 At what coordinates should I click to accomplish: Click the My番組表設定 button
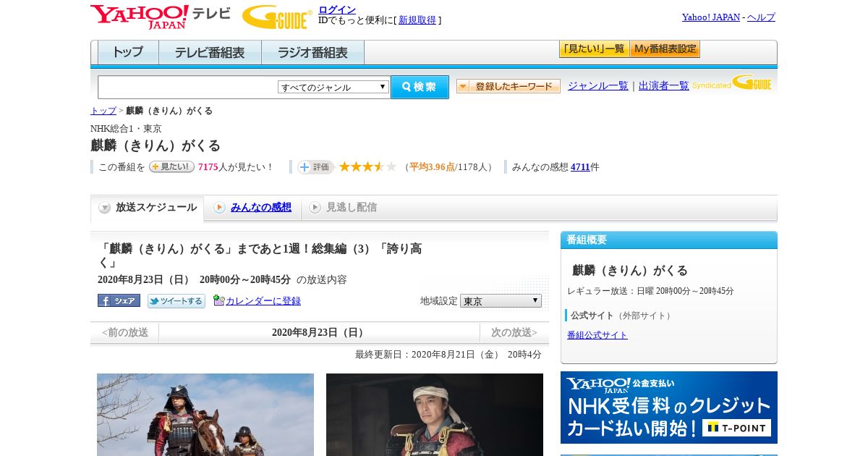click(665, 49)
